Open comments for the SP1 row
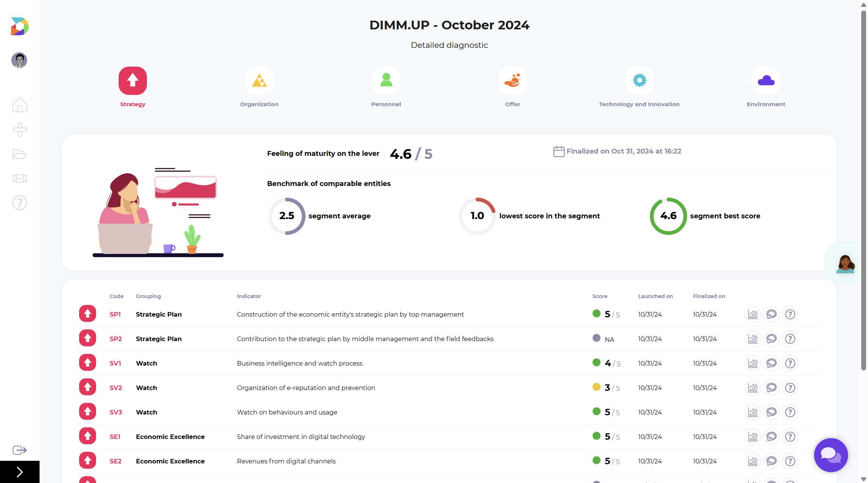The height and width of the screenshot is (483, 868). 771,314
